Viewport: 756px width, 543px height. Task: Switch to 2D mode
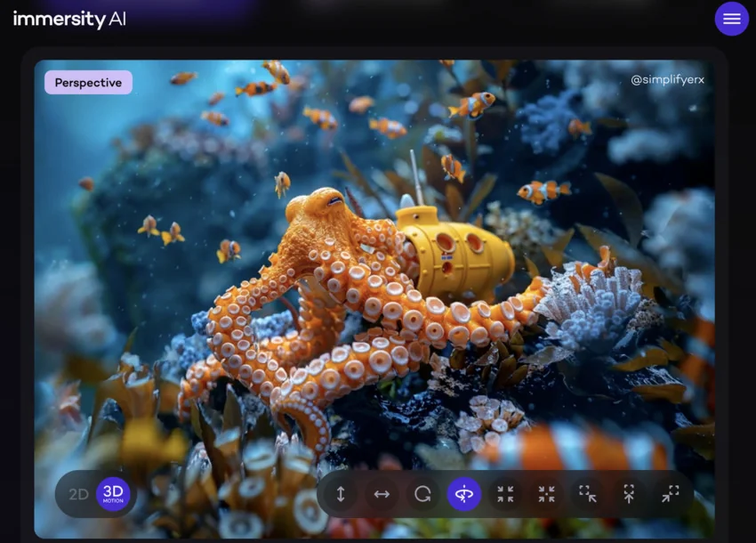[x=78, y=494]
